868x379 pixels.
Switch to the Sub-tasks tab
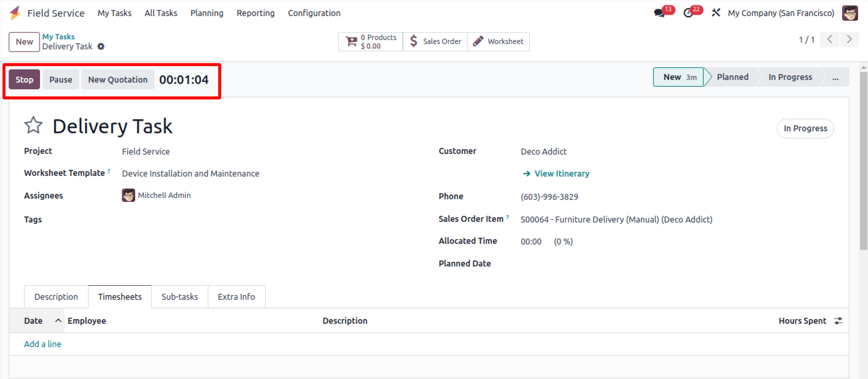[x=180, y=297]
